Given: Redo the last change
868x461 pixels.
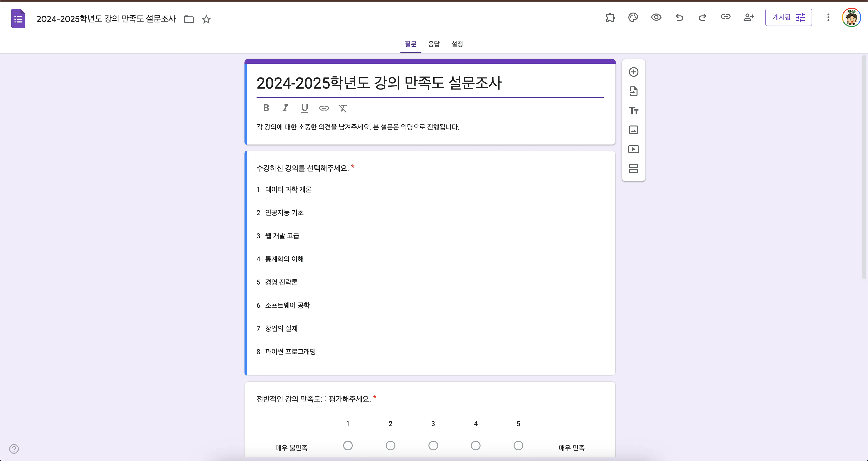Looking at the screenshot, I should pyautogui.click(x=702, y=17).
